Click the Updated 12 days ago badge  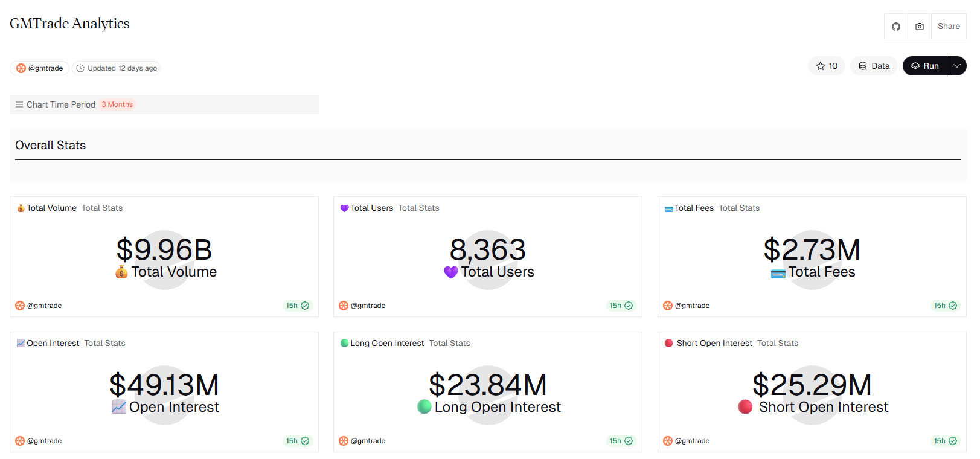[117, 68]
